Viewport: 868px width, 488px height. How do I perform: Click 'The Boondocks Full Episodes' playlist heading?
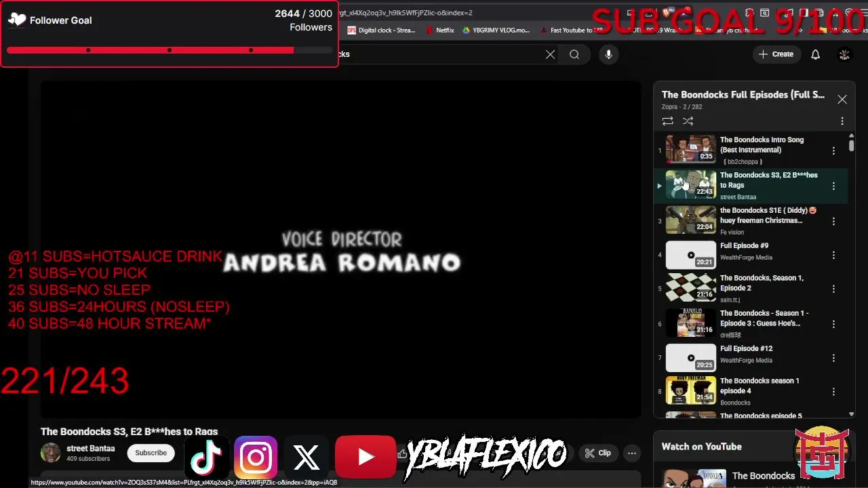point(743,95)
